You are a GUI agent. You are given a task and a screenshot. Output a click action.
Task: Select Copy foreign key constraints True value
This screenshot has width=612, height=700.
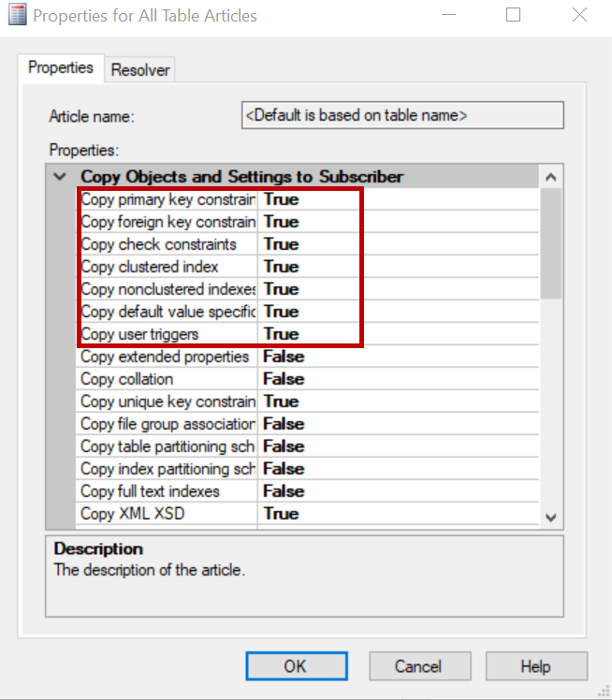tap(281, 222)
